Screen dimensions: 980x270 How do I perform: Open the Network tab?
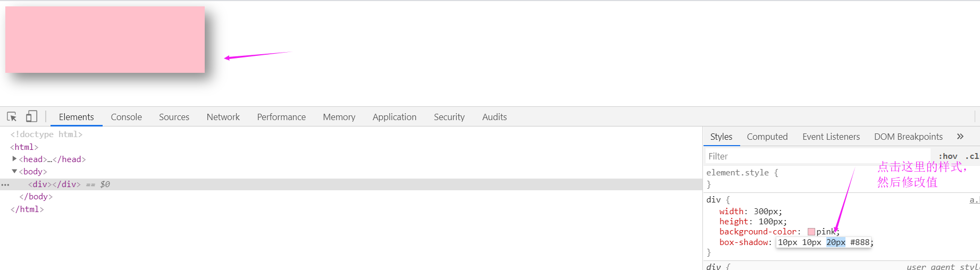(223, 117)
